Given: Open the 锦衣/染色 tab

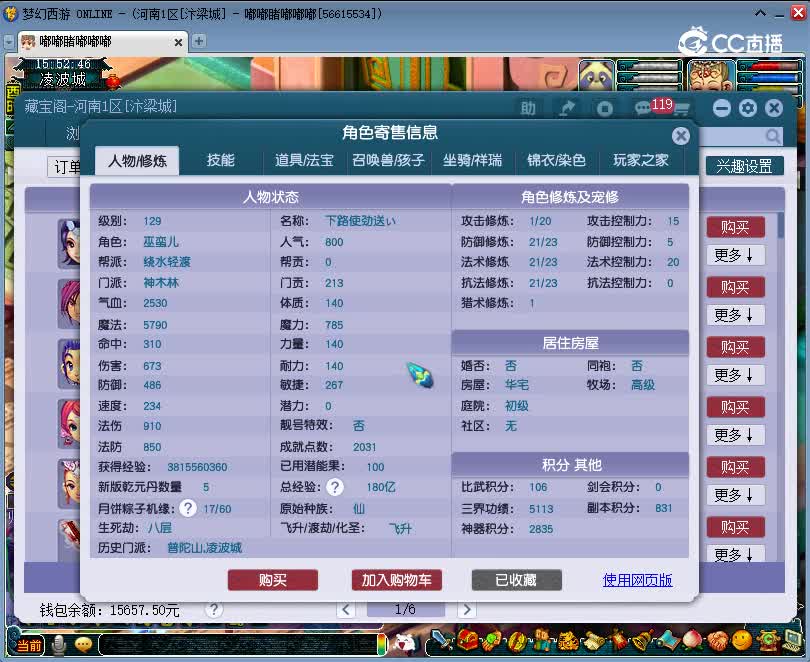Looking at the screenshot, I should pos(556,160).
